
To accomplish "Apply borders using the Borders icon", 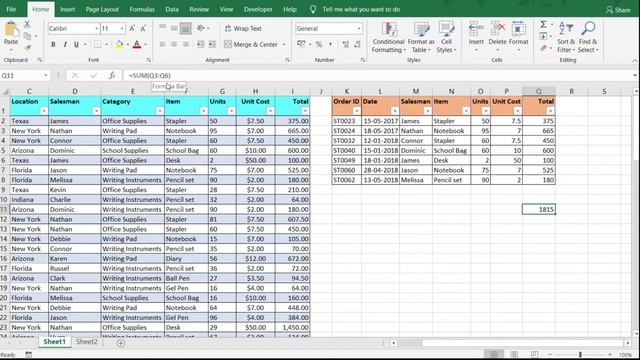I will pos(98,44).
